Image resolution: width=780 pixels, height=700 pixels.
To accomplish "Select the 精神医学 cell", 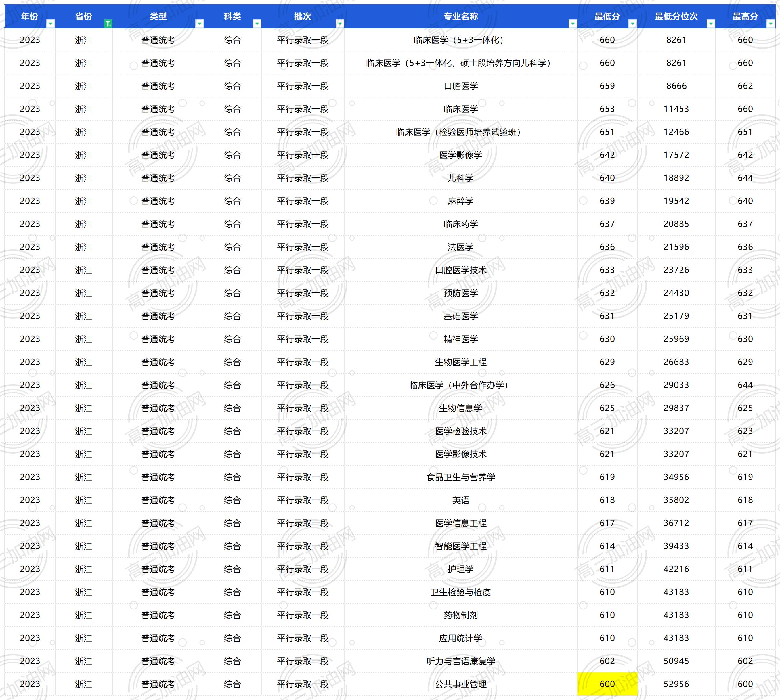I will [461, 339].
